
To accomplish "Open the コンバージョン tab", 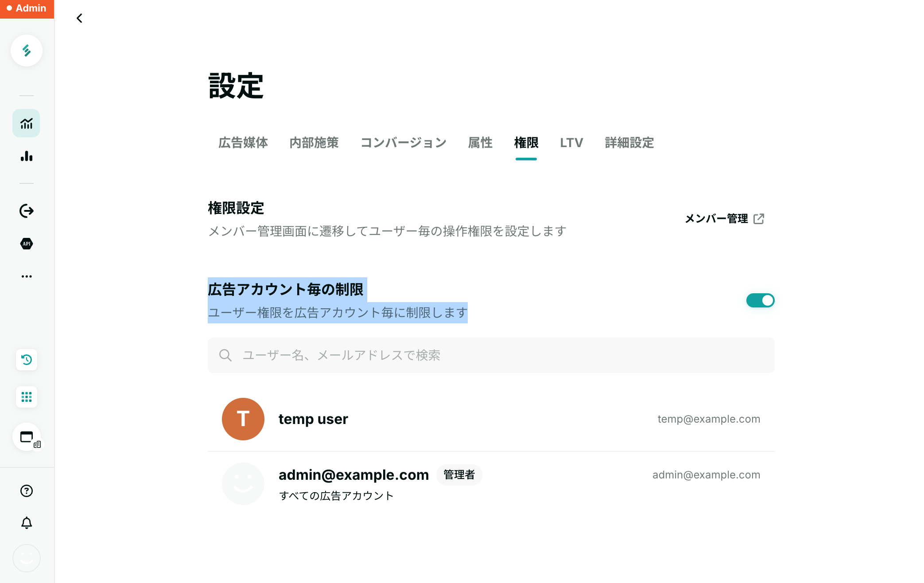I will pyautogui.click(x=403, y=143).
